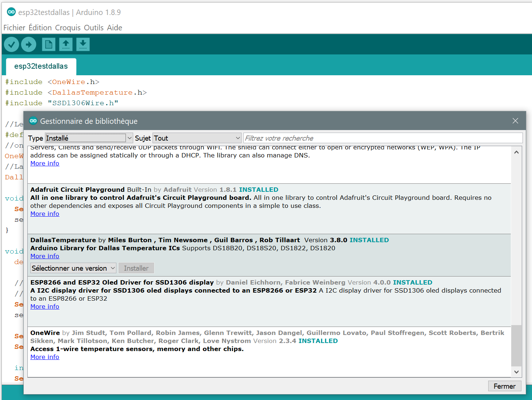
Task: Open the Aide menu
Action: click(115, 28)
